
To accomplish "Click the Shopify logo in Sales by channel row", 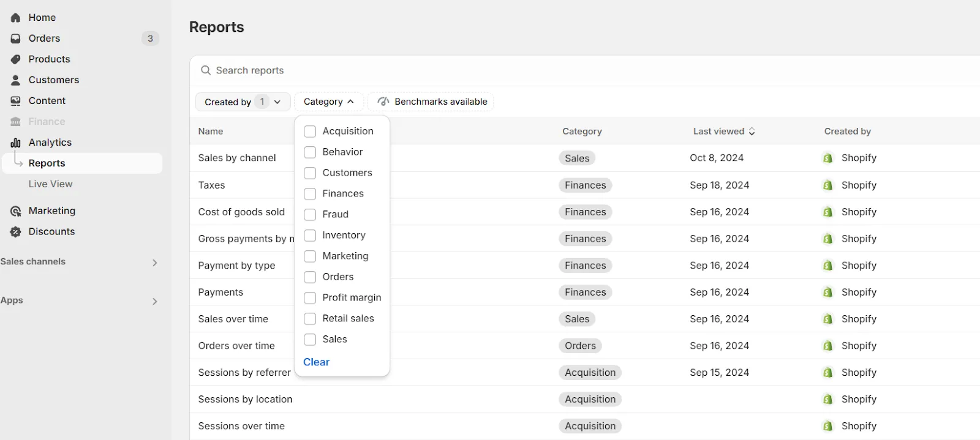I will tap(827, 158).
